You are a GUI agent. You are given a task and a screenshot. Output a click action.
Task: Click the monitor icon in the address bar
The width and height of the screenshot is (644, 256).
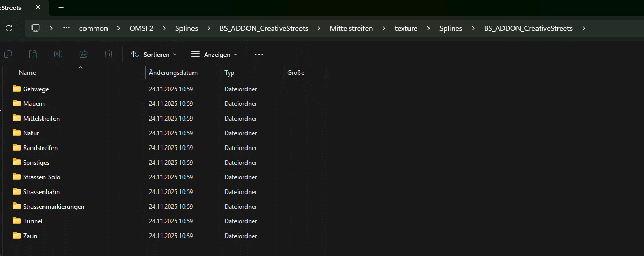coord(36,28)
